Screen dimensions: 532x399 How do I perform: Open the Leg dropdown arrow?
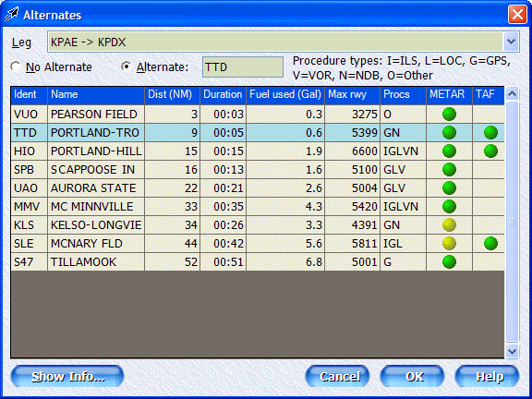[511, 42]
